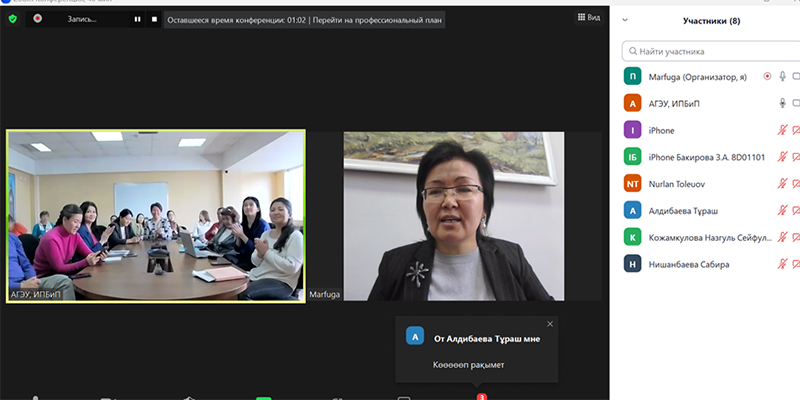Collapse the Участники panel with chevron
The height and width of the screenshot is (400, 800).
[625, 20]
